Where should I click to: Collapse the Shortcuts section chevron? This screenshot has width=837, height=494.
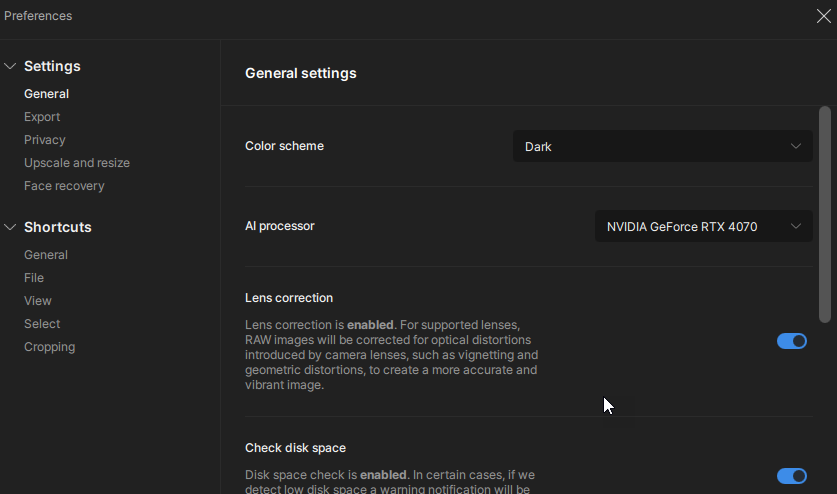[11, 227]
